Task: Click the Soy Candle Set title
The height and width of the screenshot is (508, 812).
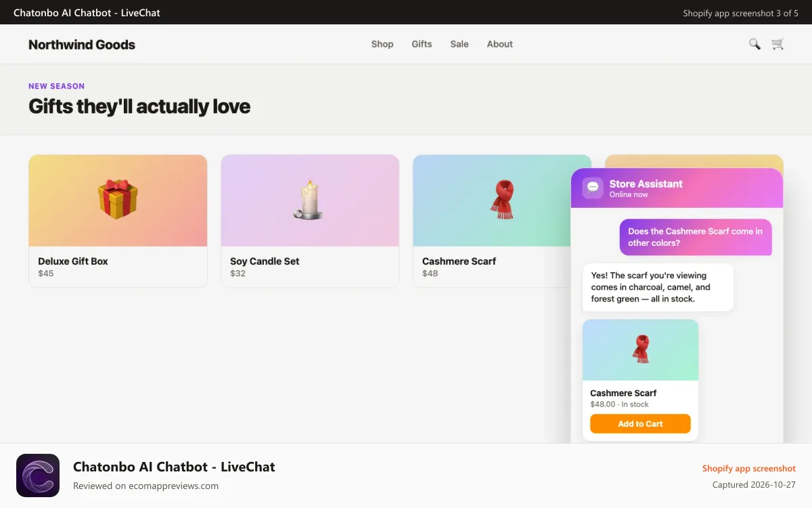Action: pos(265,261)
